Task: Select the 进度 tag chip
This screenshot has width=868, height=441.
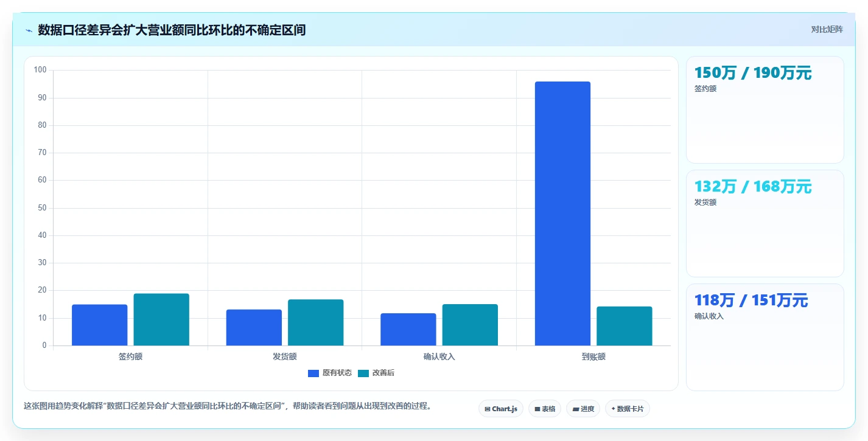Action: pyautogui.click(x=583, y=409)
